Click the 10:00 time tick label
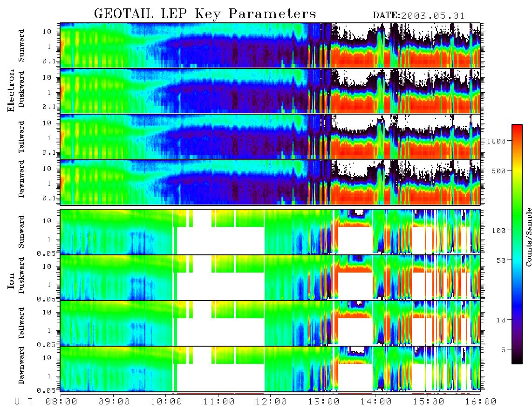 [167, 402]
